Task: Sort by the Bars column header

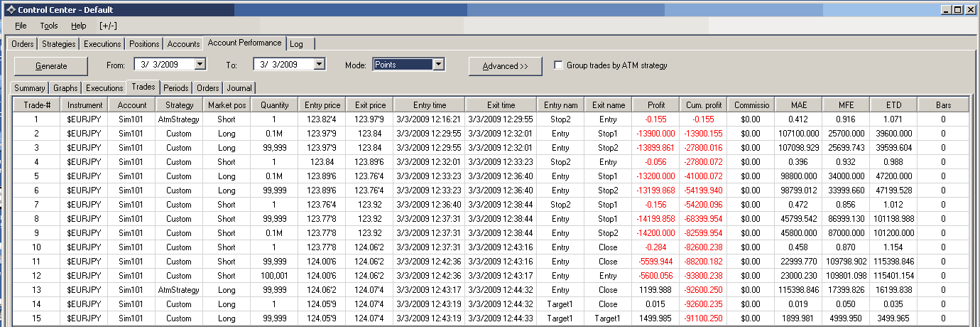Action: (x=943, y=105)
